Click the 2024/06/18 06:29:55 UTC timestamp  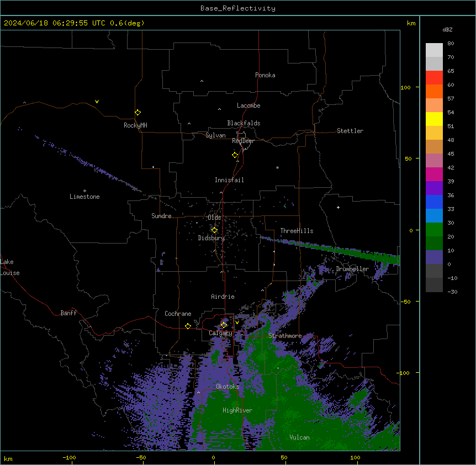(x=55, y=23)
